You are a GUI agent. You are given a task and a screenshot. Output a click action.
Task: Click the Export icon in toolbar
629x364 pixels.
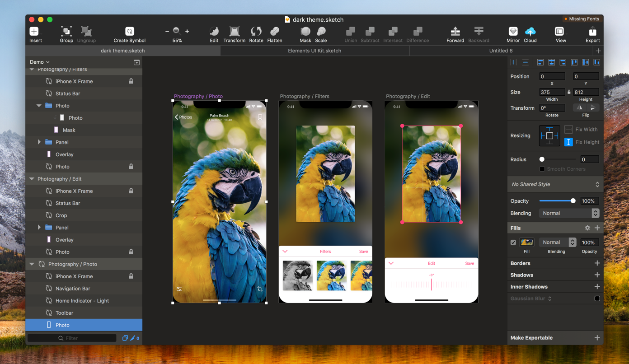[592, 32]
